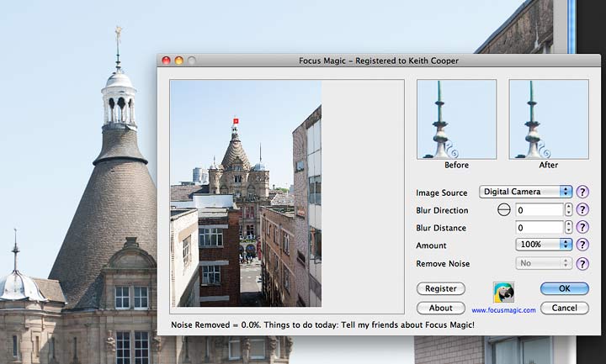606x364 pixels.
Task: Click the Focus Magic title bar text
Action: coord(379,61)
